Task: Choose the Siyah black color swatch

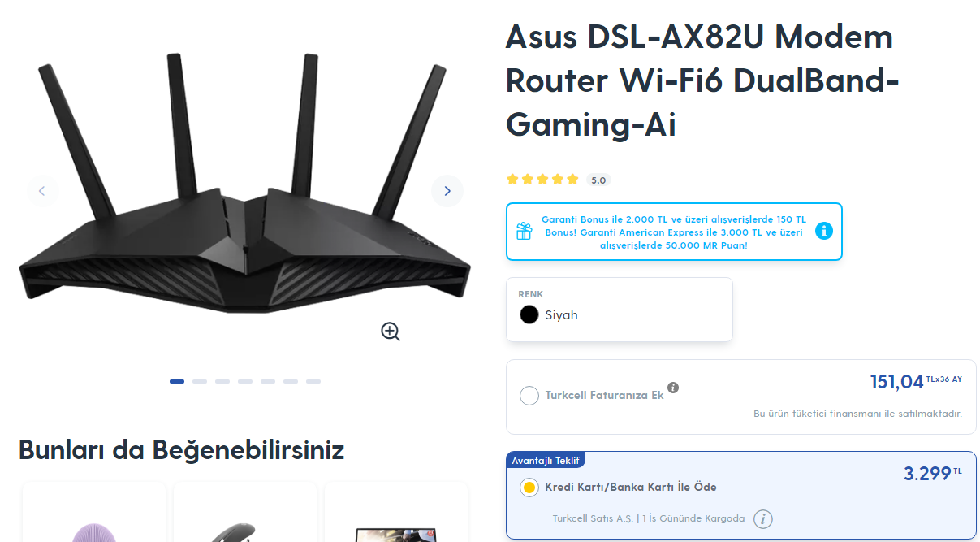Action: (x=529, y=314)
